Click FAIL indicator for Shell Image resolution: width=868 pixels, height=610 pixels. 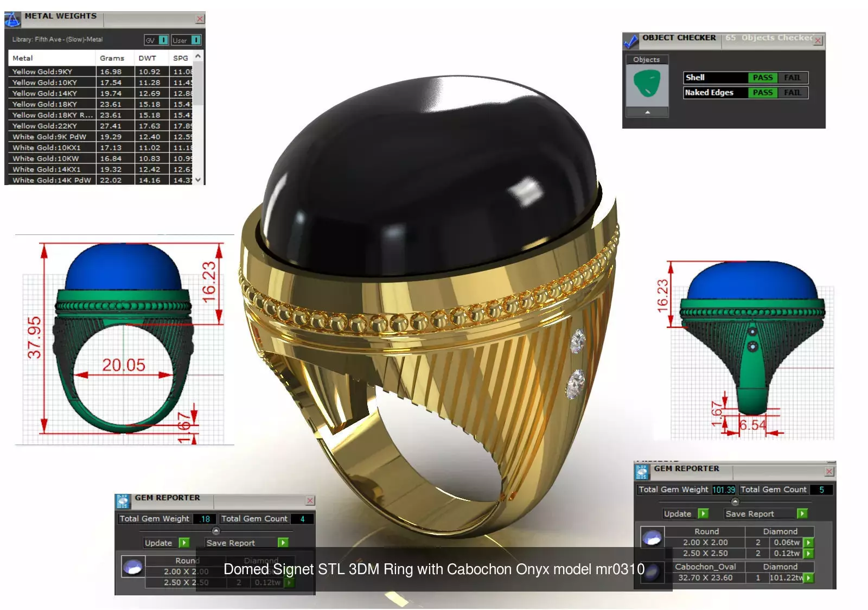[x=792, y=78]
